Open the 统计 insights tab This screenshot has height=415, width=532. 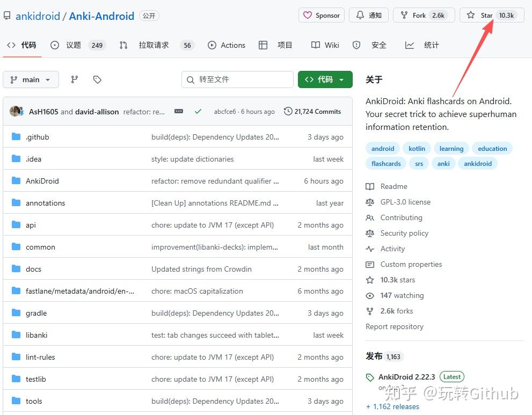[x=422, y=45]
